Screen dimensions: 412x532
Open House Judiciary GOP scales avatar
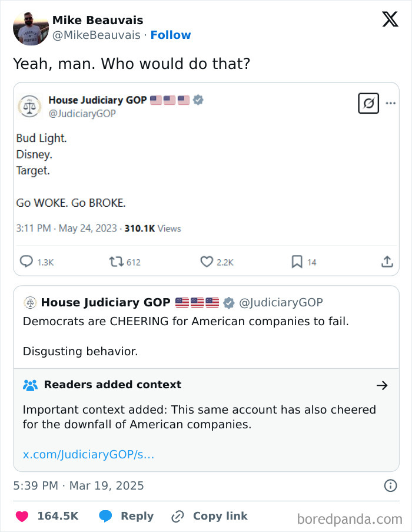(x=30, y=106)
